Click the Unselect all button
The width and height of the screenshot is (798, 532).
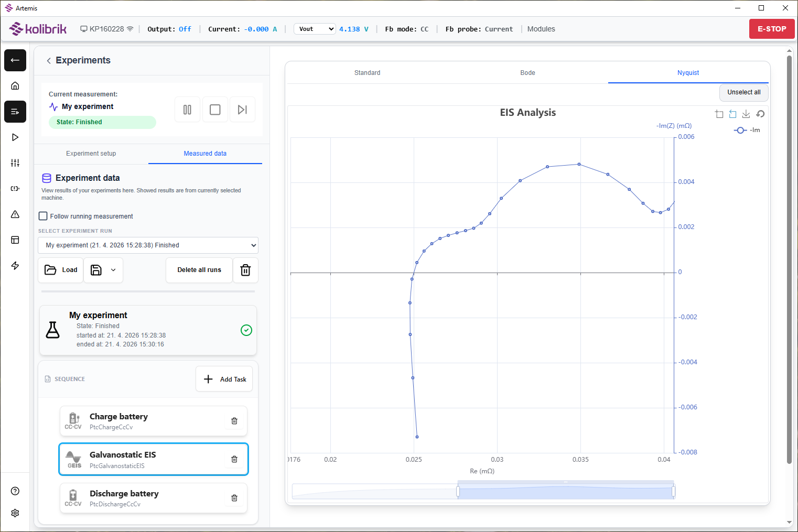click(x=743, y=92)
